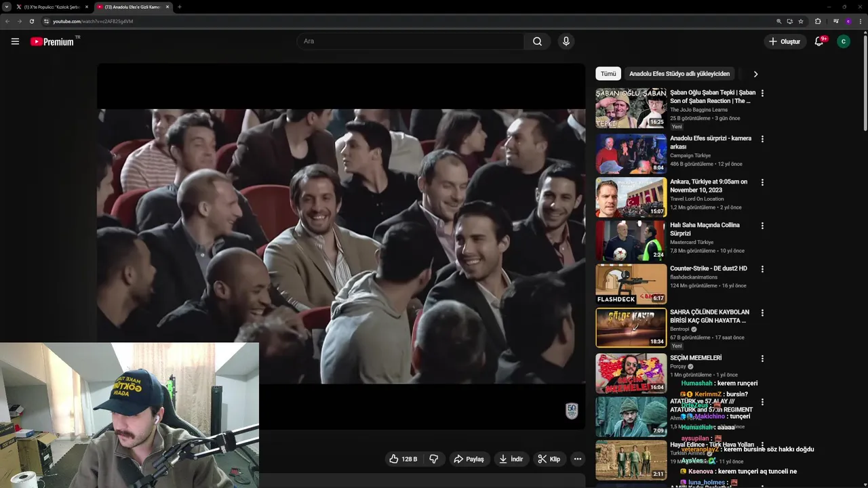Show more filter chips with right chevron

[x=755, y=74]
